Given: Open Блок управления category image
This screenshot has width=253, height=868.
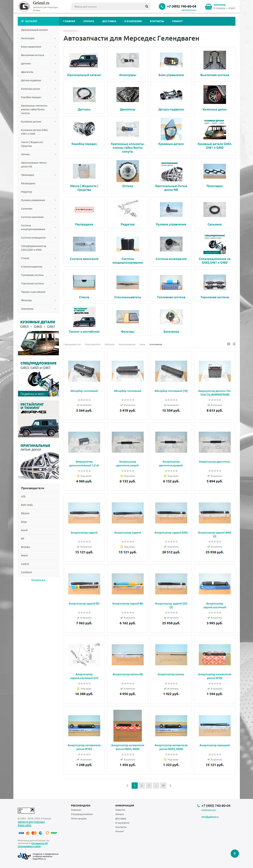Looking at the screenshot, I should [171, 60].
